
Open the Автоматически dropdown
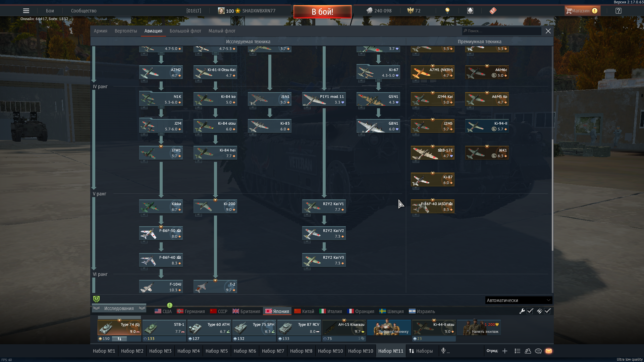519,300
